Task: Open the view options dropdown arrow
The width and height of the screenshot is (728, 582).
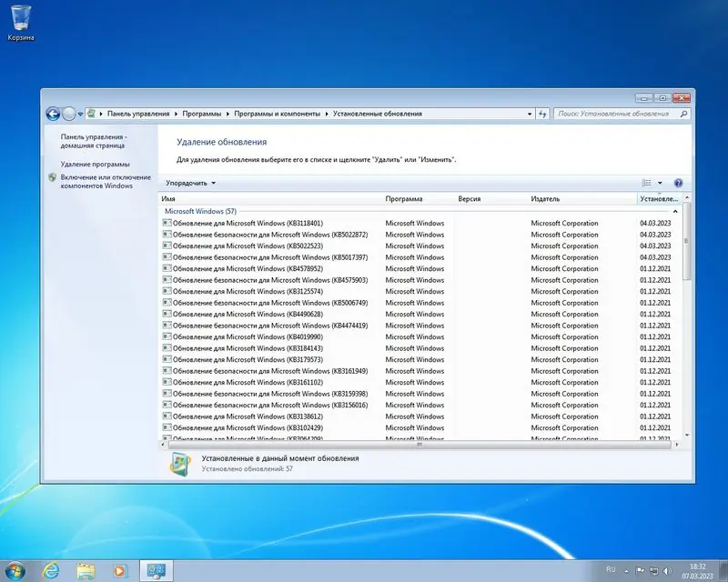Action: pos(660,183)
